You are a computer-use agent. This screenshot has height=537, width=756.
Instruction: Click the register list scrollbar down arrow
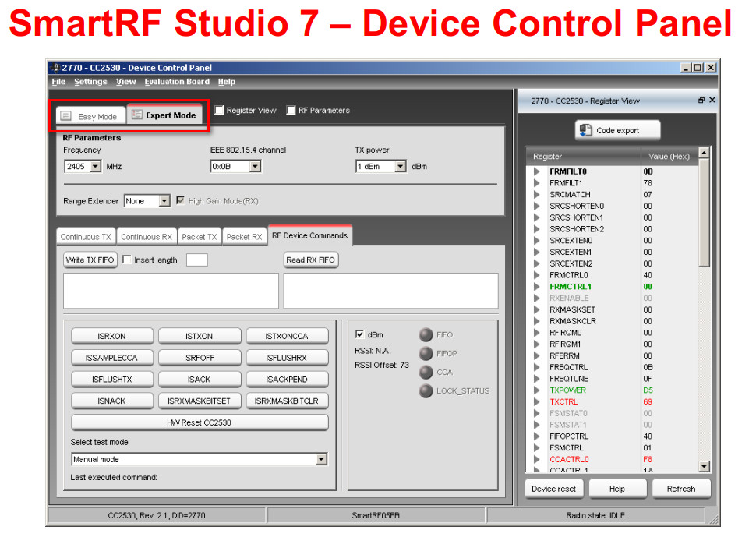tap(704, 468)
